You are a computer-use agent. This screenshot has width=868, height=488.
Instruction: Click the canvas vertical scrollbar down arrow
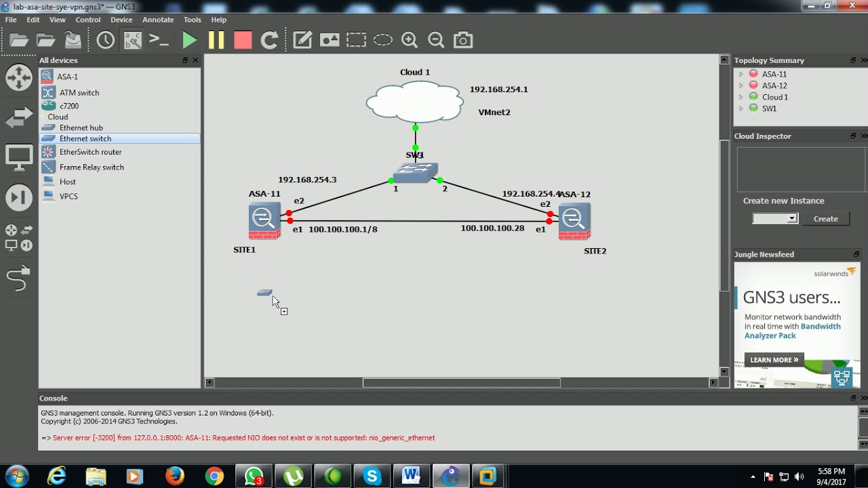(724, 371)
